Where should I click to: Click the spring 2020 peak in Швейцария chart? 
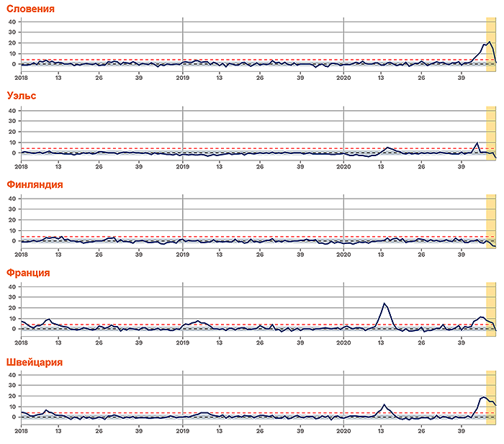[384, 404]
